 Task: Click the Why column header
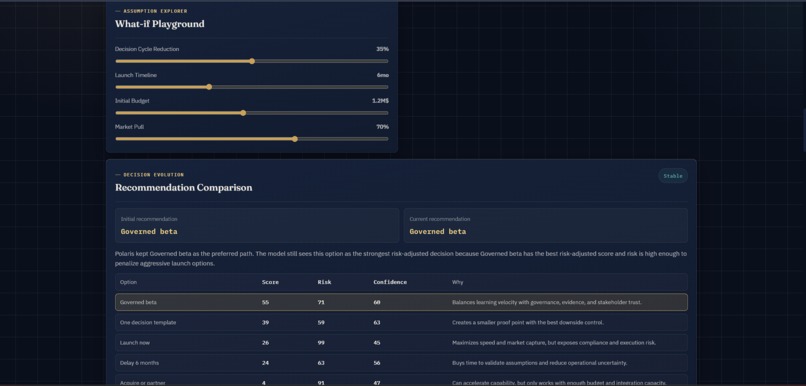457,282
